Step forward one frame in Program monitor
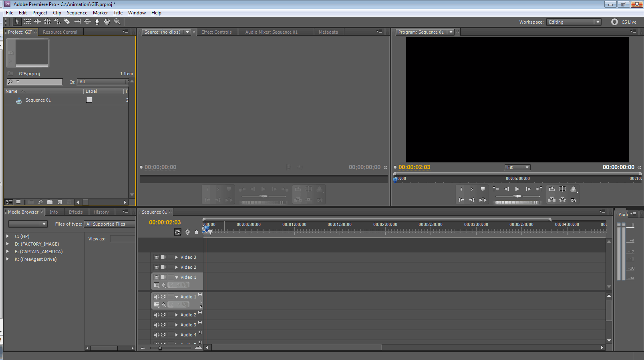Image resolution: width=644 pixels, height=360 pixels. pyautogui.click(x=528, y=189)
